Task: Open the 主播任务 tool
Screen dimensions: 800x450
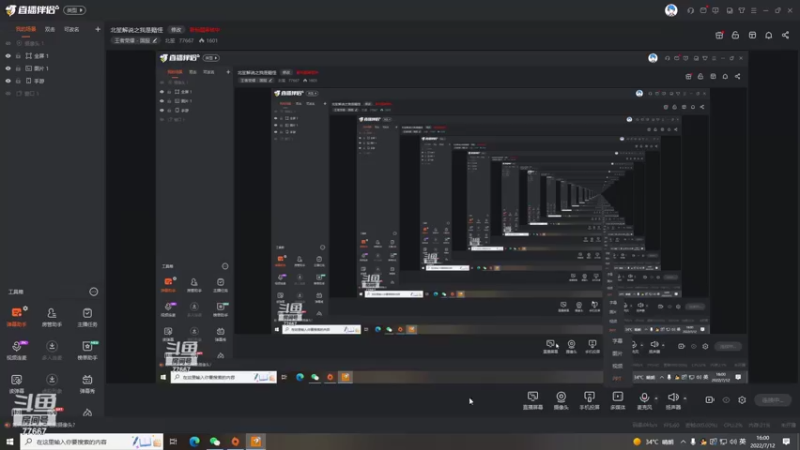Action: click(87, 316)
